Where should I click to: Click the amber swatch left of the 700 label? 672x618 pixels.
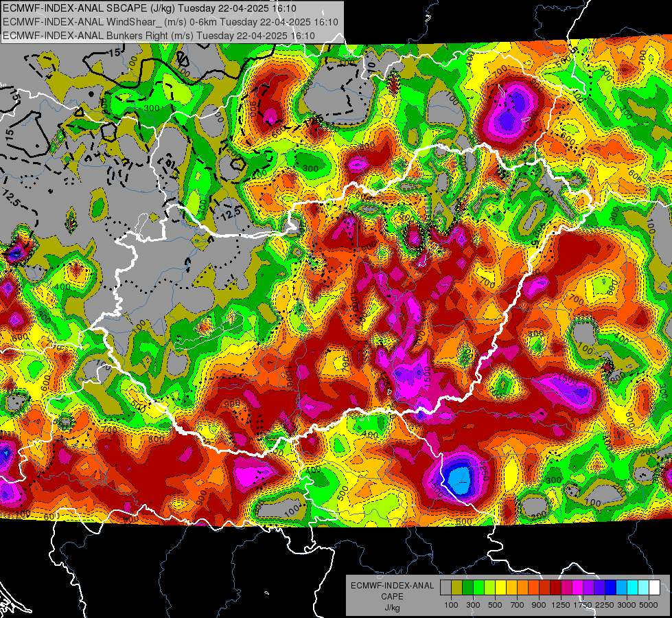coord(511,588)
